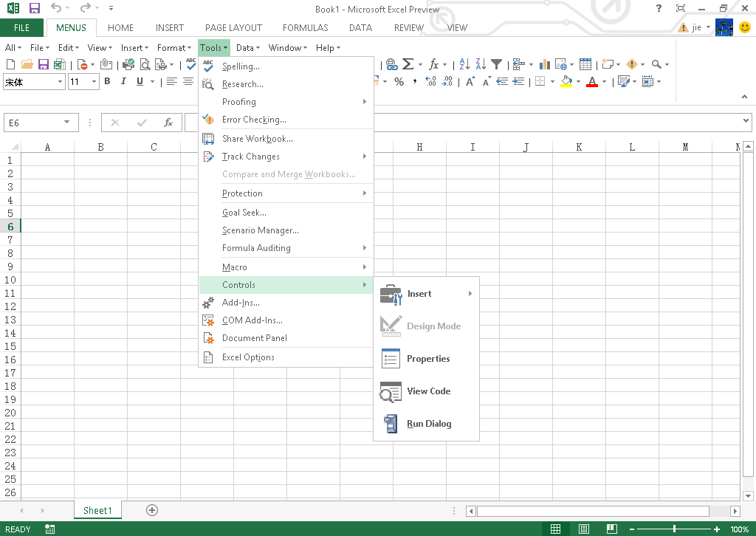756x536 pixels.
Task: Expand the Insert controls submenu
Action: click(426, 294)
